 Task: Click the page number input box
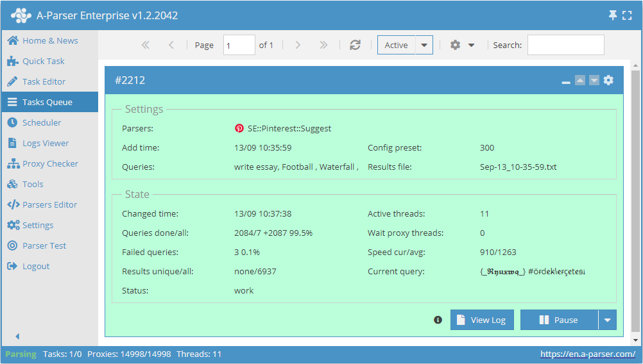tap(239, 45)
